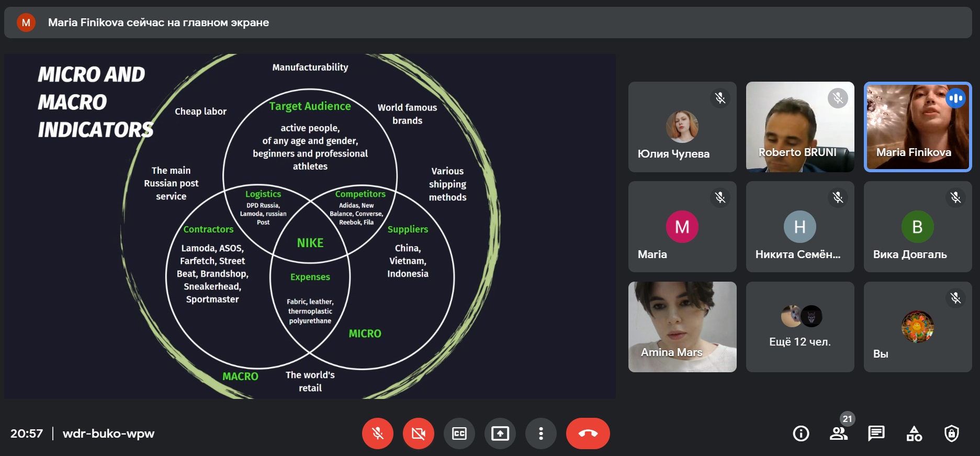This screenshot has height=456, width=980.
Task: Click the B avatar of Вика Довгаль
Action: [x=917, y=227]
